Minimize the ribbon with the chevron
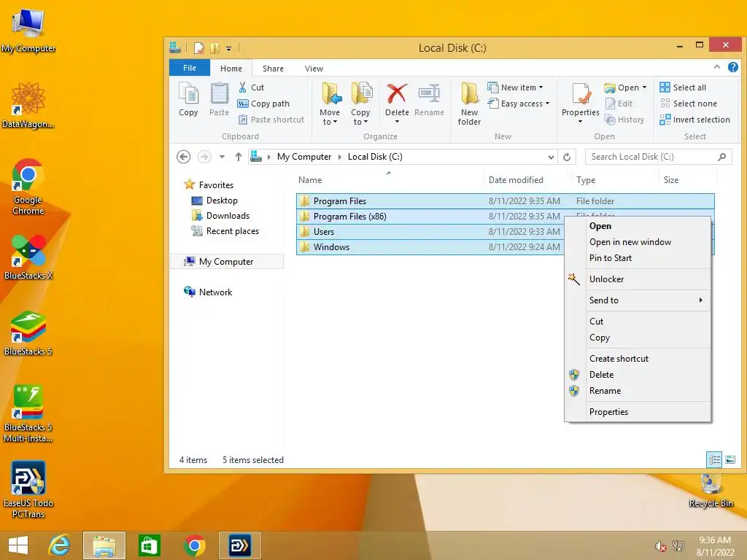Viewport: 747px width, 560px height. tap(717, 67)
